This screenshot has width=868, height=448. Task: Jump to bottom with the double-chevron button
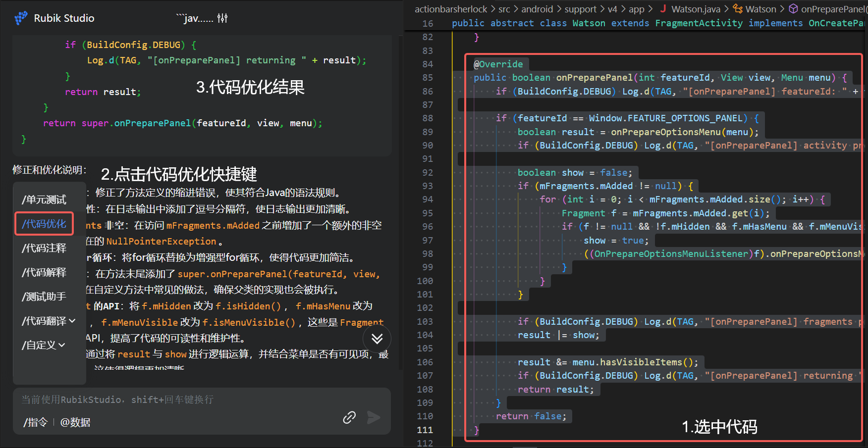tap(377, 339)
